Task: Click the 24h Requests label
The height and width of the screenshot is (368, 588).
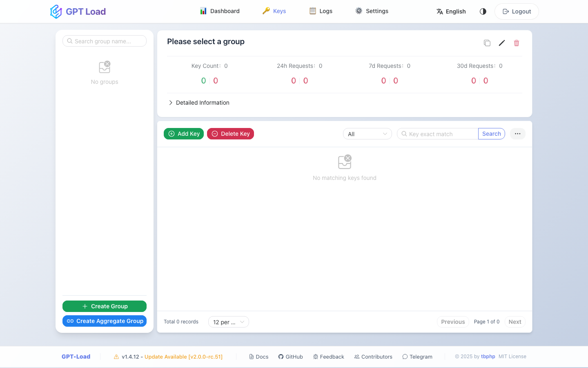Action: pyautogui.click(x=296, y=66)
